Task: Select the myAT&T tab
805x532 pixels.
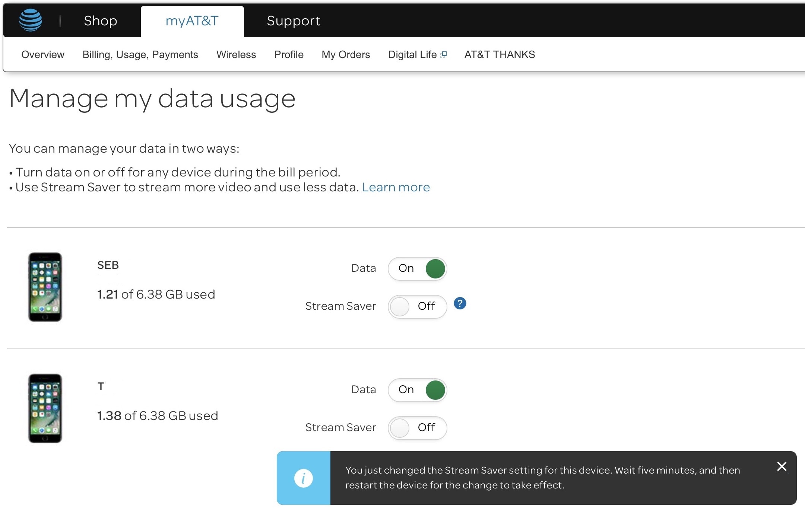Action: tap(192, 22)
